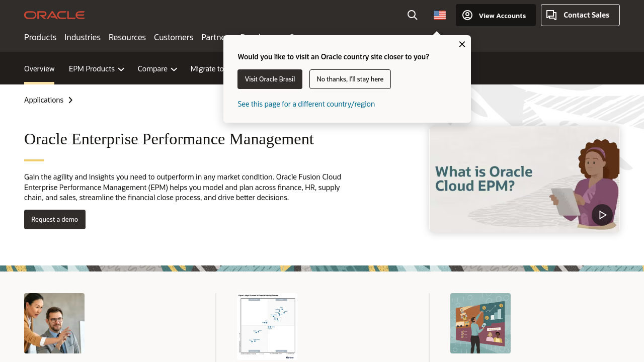Open the two colleagues photo thumbnail

(54, 323)
